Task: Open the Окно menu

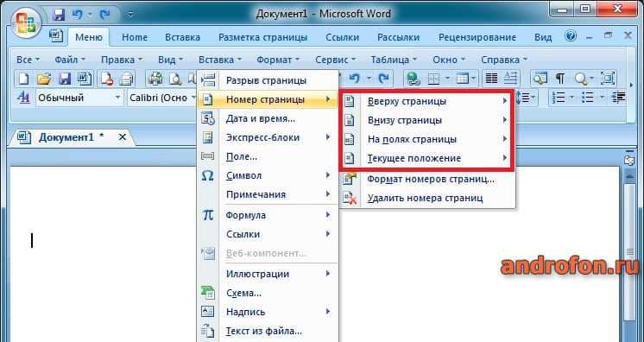Action: [x=449, y=60]
